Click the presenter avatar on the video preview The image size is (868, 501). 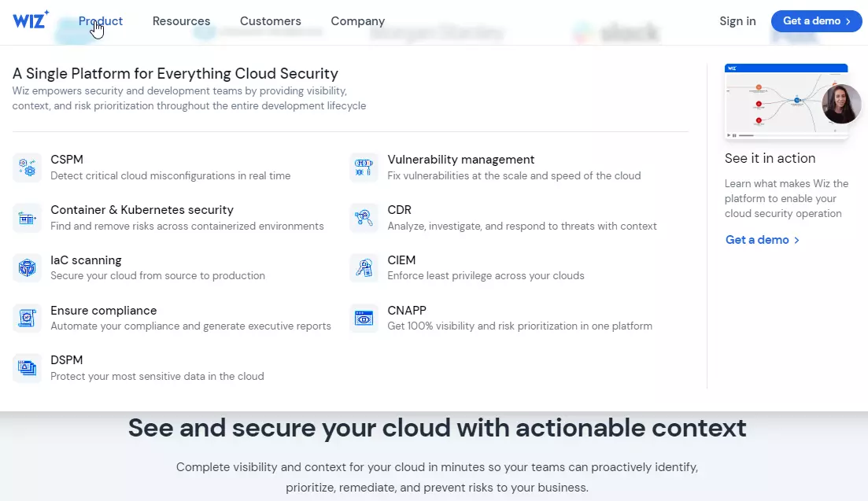coord(840,103)
